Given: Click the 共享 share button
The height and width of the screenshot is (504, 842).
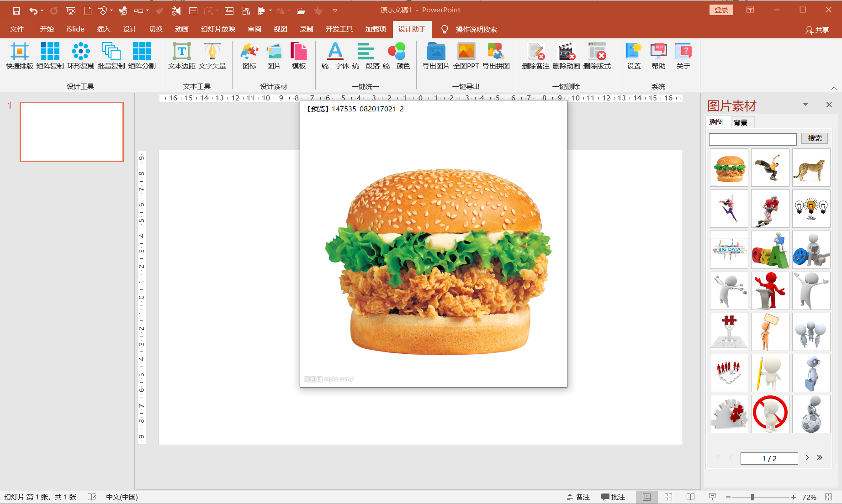Looking at the screenshot, I should [817, 30].
